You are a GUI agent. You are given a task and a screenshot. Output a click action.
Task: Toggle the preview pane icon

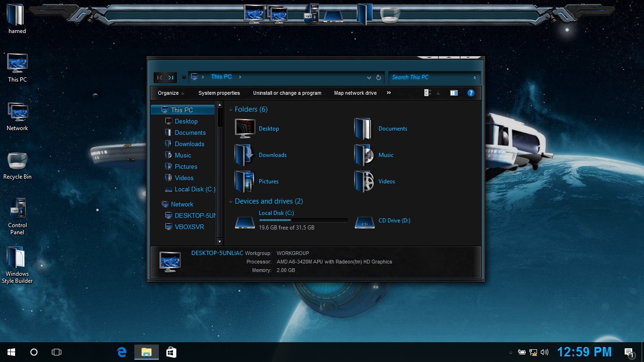[454, 93]
